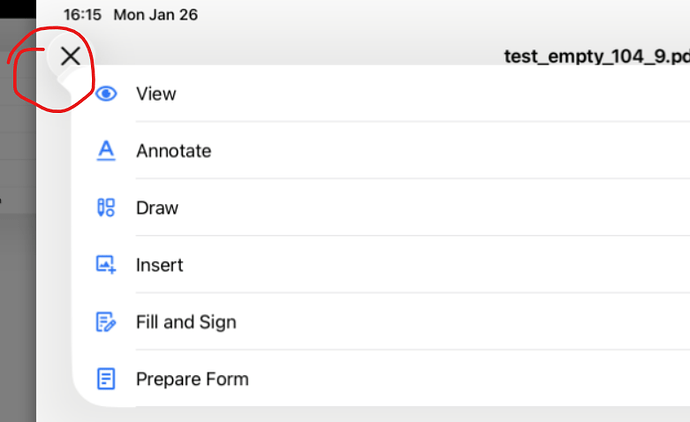Select the Fill and Sign label
The width and height of the screenshot is (690, 422).
click(186, 322)
